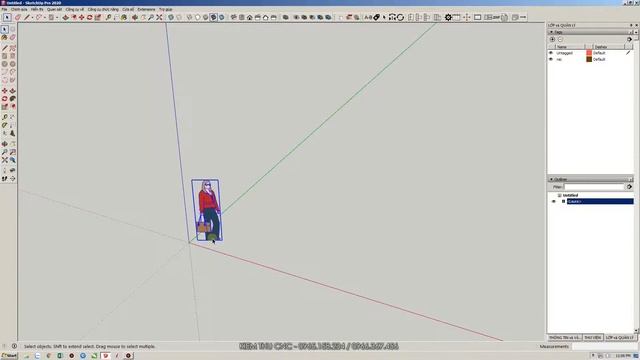Collapse the Tags panel section

click(551, 31)
